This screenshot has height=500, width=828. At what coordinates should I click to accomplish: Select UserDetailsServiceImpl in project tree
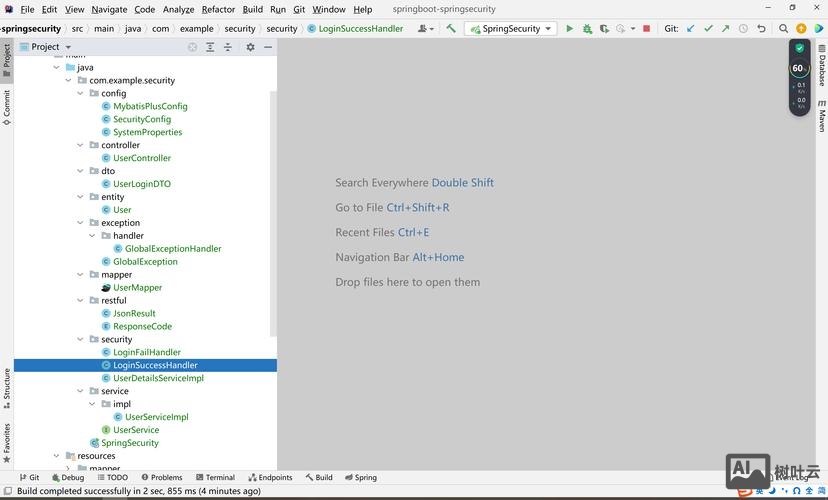pos(158,378)
